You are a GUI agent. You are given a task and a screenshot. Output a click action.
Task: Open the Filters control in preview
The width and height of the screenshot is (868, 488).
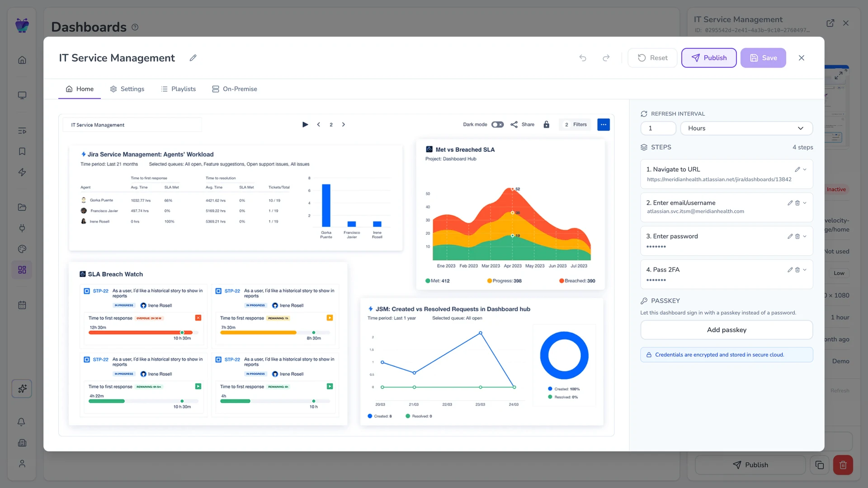576,125
